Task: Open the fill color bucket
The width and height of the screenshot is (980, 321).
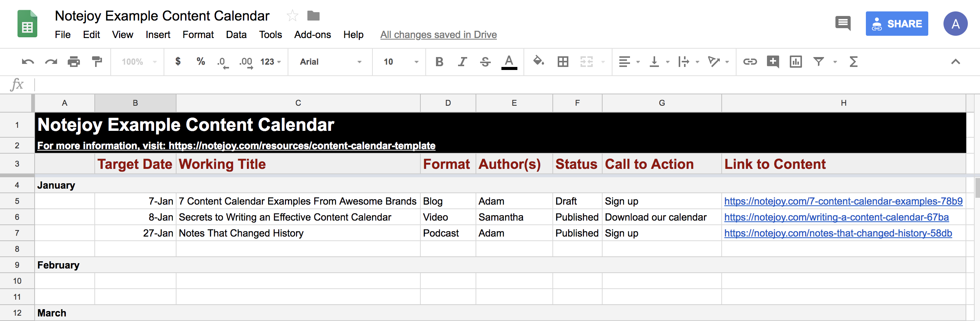Action: coord(539,61)
